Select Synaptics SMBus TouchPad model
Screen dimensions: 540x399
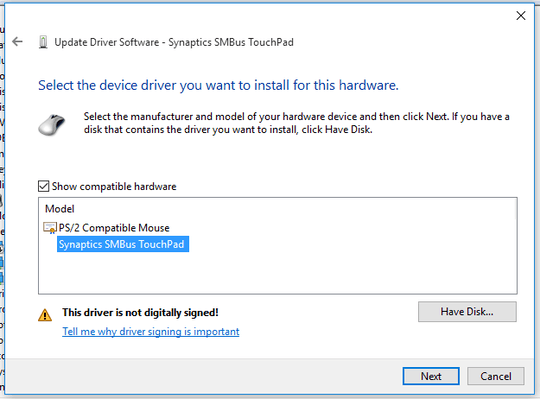(x=123, y=244)
